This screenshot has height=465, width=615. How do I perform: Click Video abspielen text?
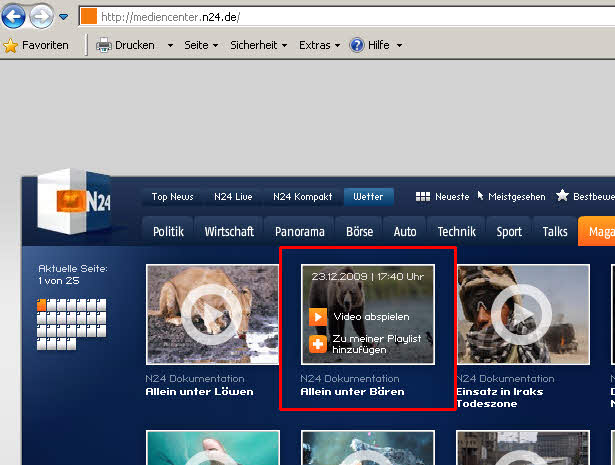coord(371,317)
